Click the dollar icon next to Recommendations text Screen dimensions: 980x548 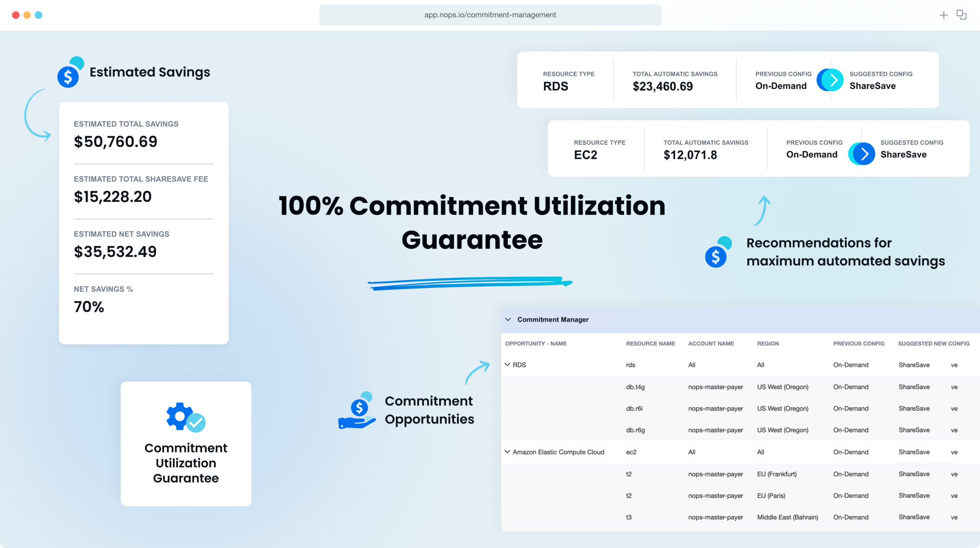pyautogui.click(x=715, y=257)
